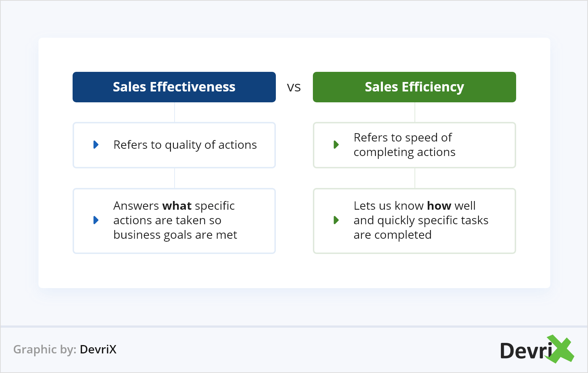Click the blue arrow beside quality of actions
Screen dimensions: 588x373
[x=96, y=145]
